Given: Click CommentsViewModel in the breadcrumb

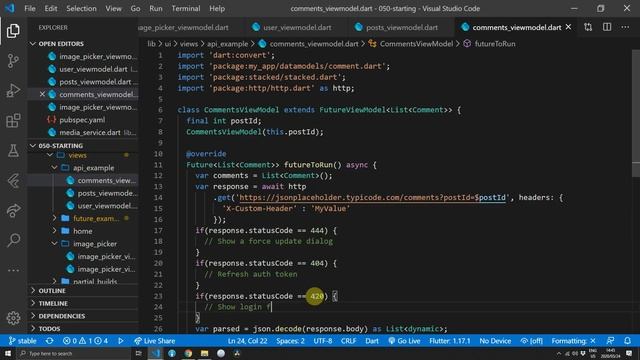Looking at the screenshot, I should pyautogui.click(x=416, y=44).
